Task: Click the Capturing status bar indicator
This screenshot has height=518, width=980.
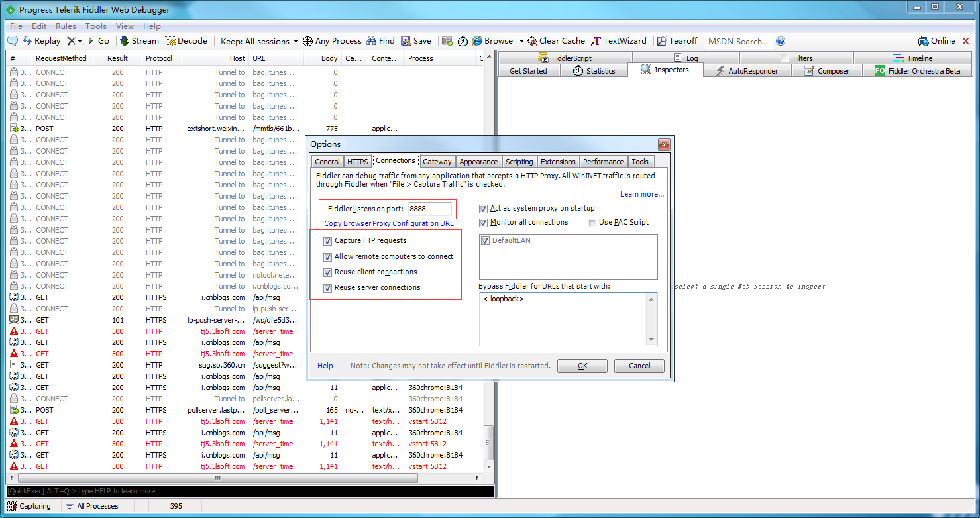Action: [30, 506]
